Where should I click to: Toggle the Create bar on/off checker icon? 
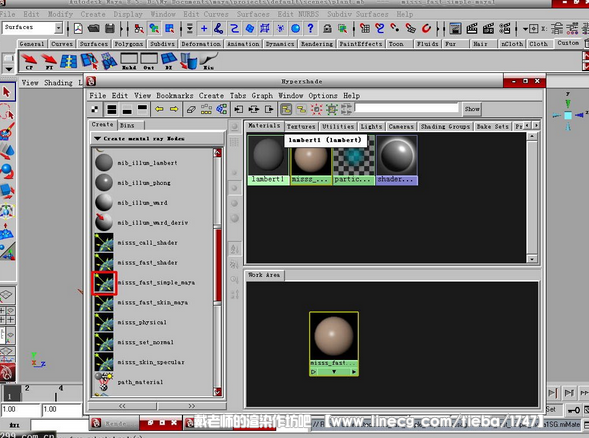click(x=95, y=109)
